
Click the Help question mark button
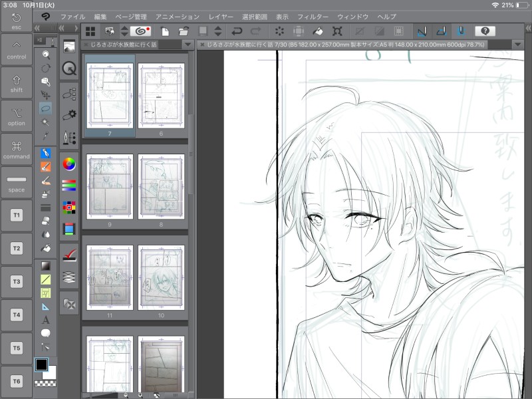point(486,31)
